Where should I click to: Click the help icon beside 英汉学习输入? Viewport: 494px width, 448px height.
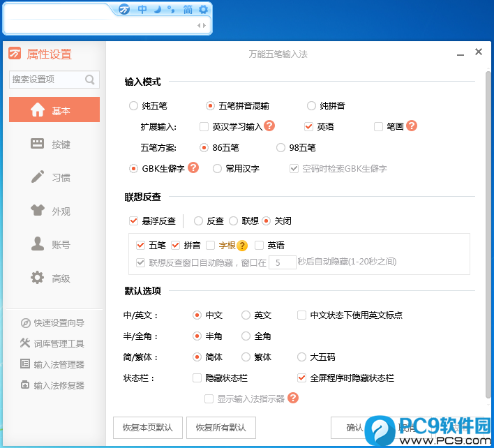pyautogui.click(x=269, y=126)
